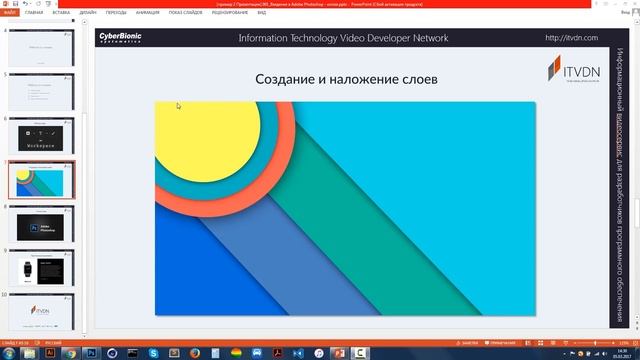Click the CyberBionic logo in slide header
640x360 pixels.
point(120,38)
